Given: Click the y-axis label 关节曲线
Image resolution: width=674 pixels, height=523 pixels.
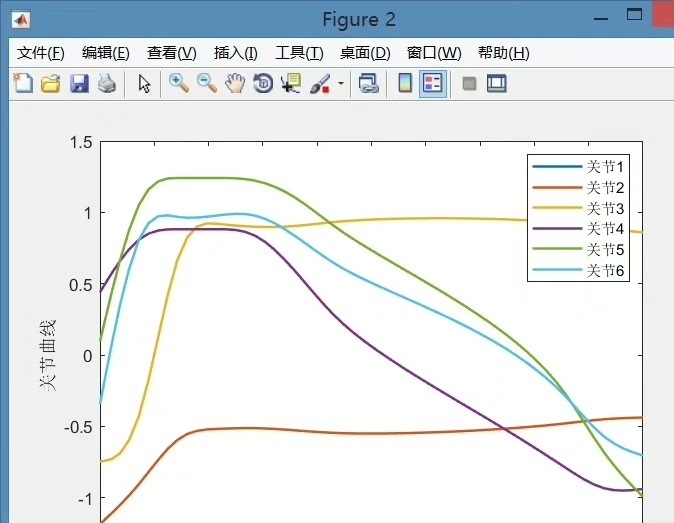Looking at the screenshot, I should 47,355.
